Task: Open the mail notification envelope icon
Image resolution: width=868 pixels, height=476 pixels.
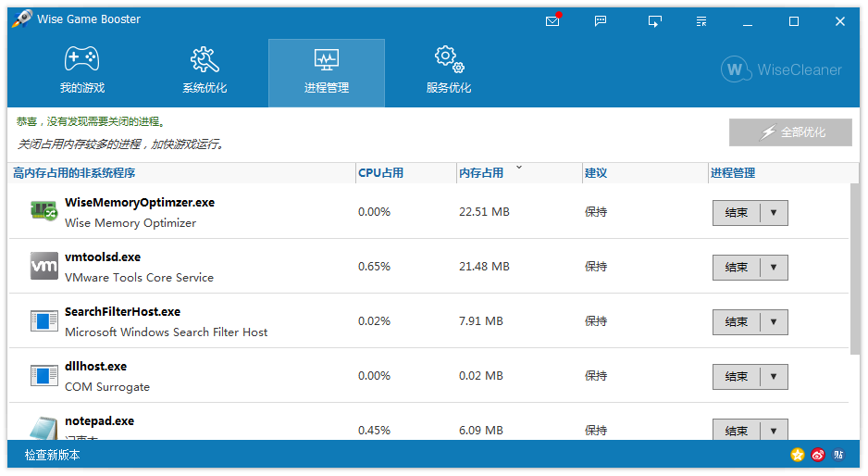Action: (552, 21)
